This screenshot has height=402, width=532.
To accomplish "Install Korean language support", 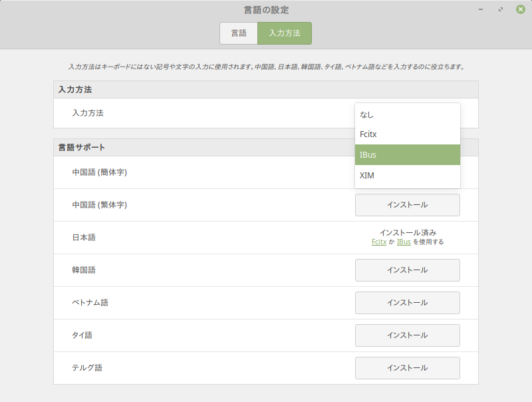I will [407, 270].
